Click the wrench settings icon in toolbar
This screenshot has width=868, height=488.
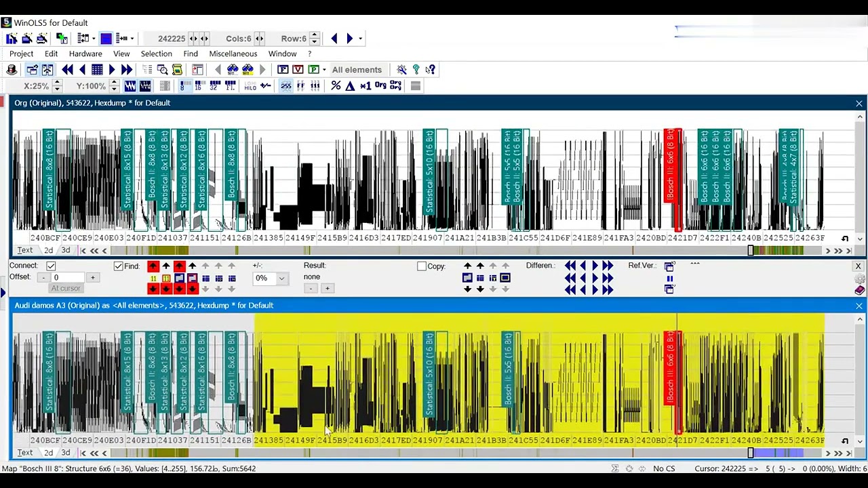[401, 69]
